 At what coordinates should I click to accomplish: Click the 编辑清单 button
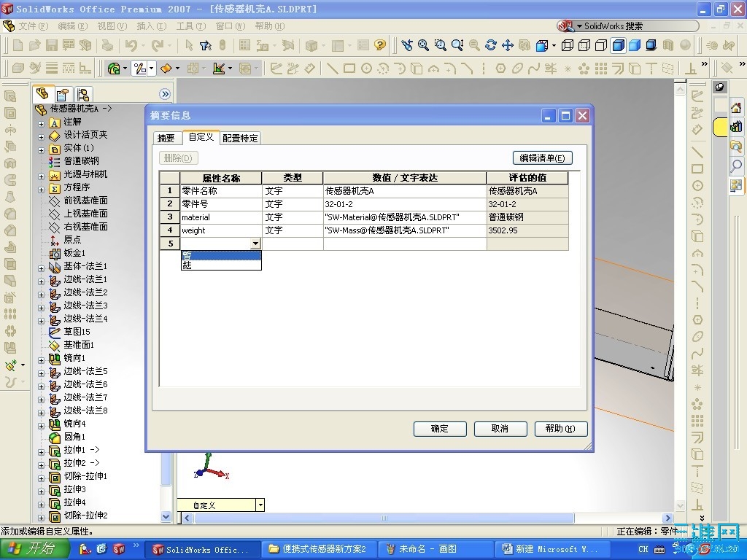pos(542,158)
